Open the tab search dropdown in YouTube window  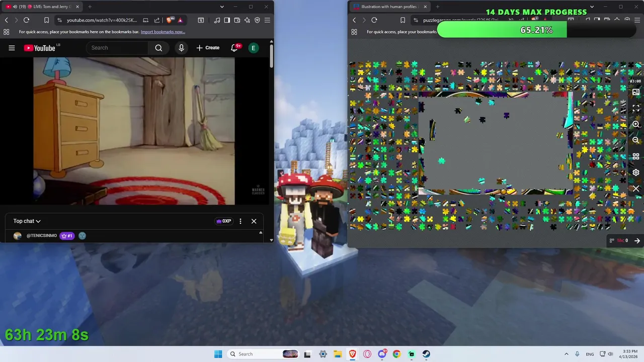222,7
